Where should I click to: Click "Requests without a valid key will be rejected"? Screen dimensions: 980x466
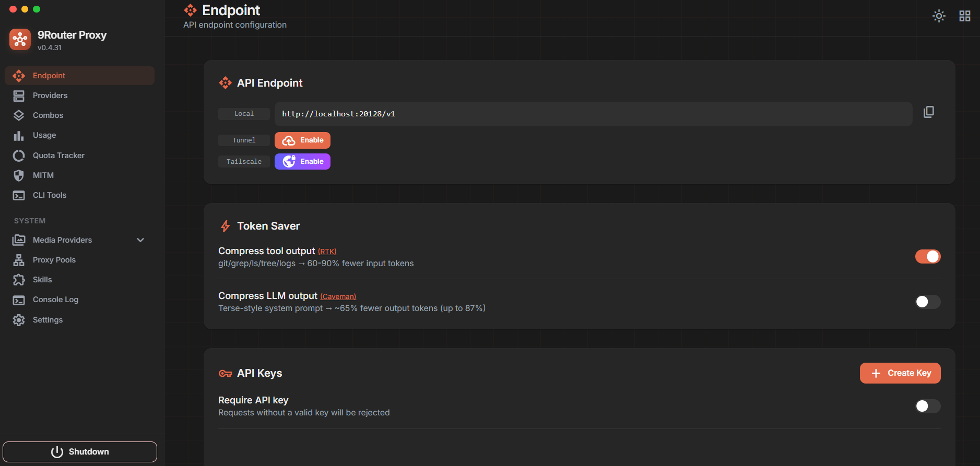coord(304,413)
